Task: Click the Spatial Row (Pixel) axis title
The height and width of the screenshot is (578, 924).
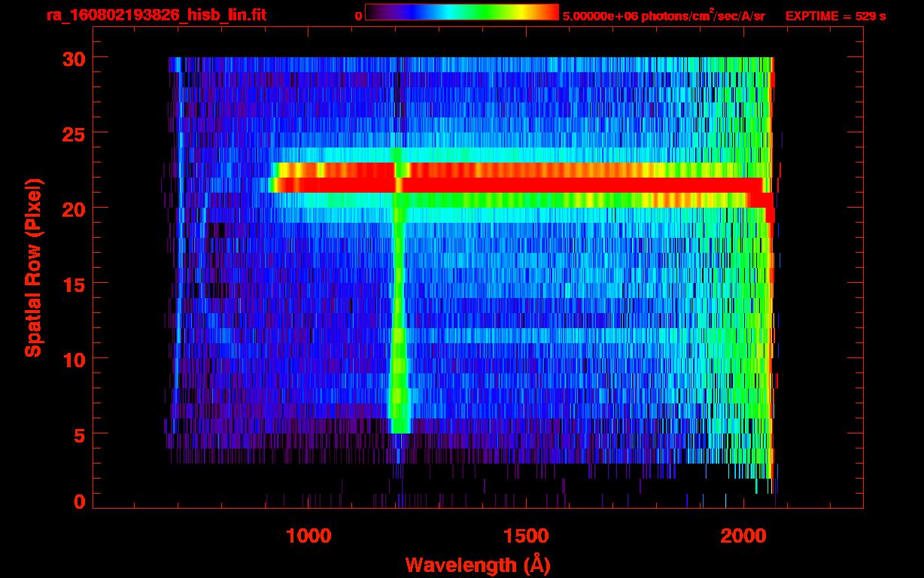Action: [33, 267]
